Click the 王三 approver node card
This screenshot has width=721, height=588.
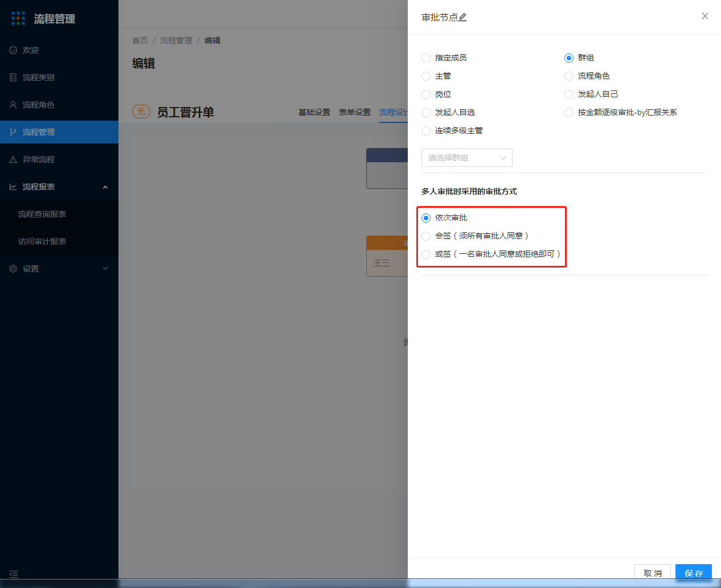tap(387, 256)
